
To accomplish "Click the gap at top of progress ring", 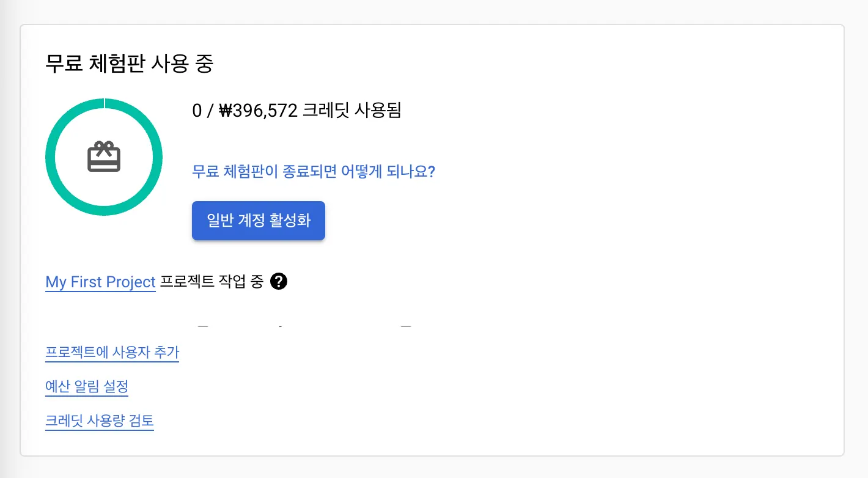I will (x=105, y=102).
